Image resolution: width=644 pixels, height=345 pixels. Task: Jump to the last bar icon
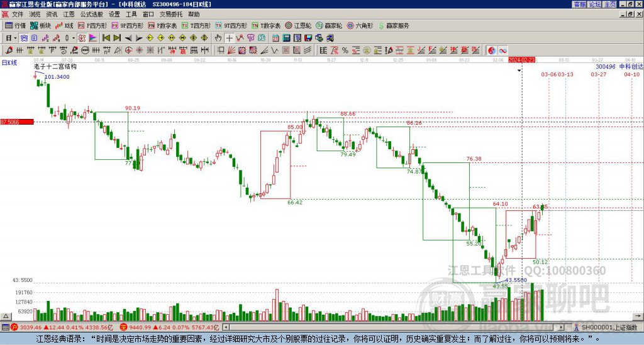coord(117,38)
